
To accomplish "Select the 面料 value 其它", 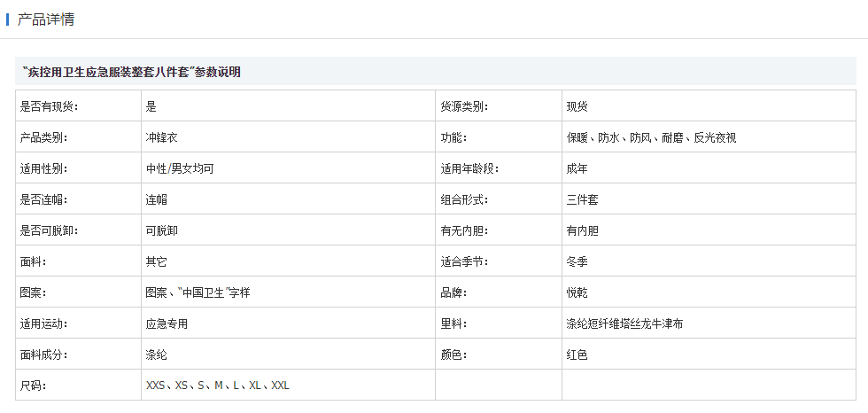I will point(156,261).
